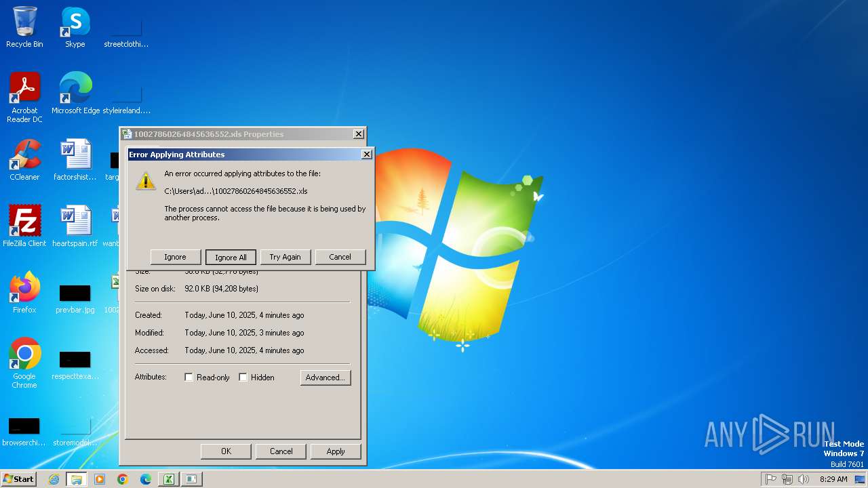Click the Created date value

pyautogui.click(x=244, y=315)
